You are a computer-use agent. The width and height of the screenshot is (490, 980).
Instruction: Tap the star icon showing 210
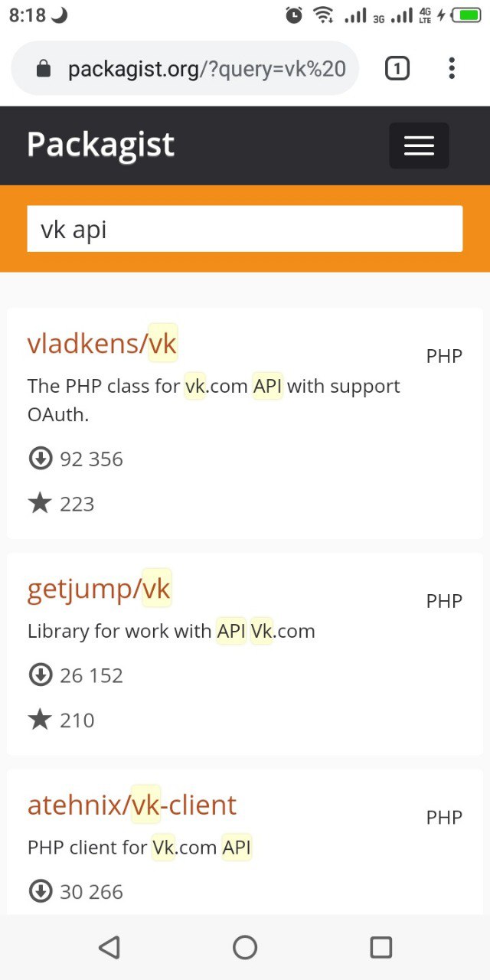click(40, 720)
